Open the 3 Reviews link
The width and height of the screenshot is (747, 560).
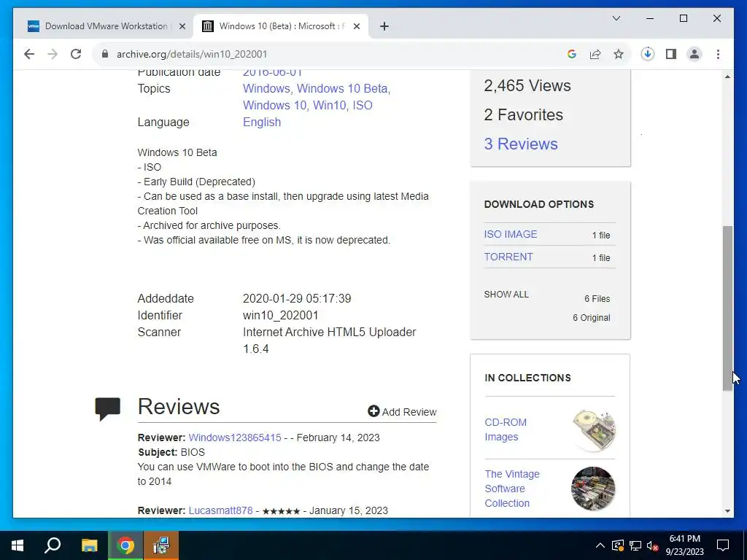coord(521,144)
